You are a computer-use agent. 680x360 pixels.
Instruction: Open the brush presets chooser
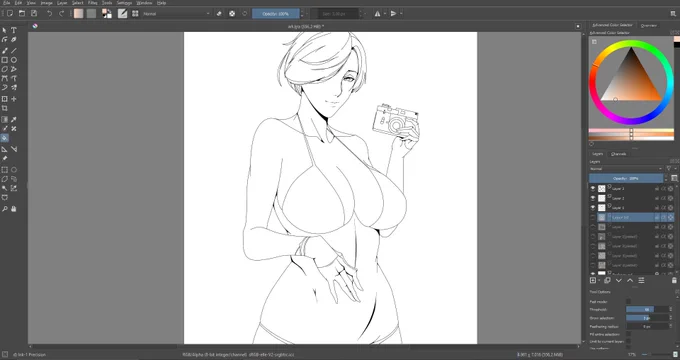(x=135, y=14)
